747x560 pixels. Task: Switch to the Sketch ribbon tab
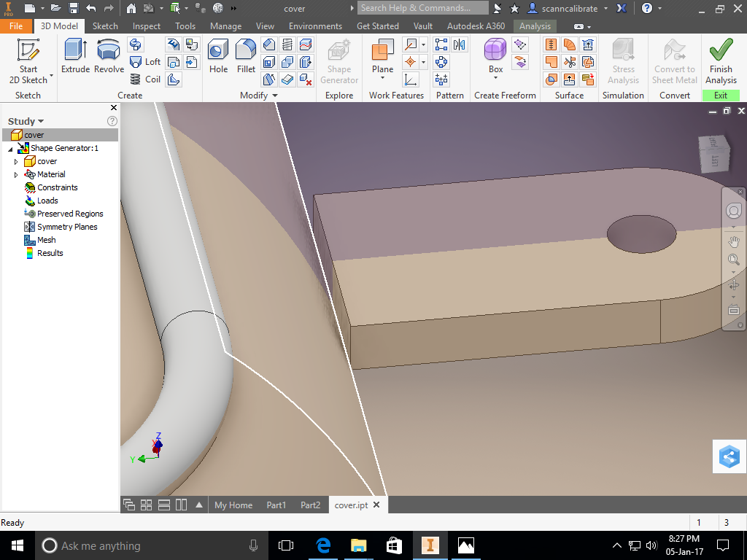105,26
